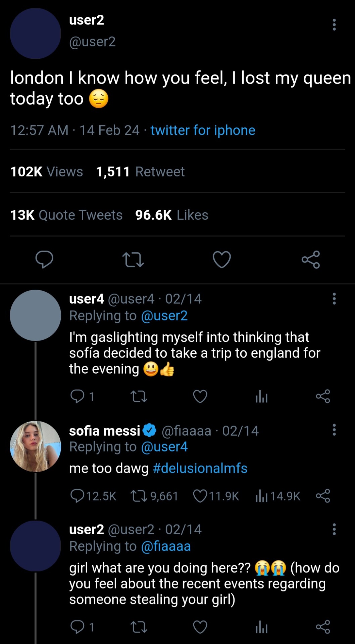Viewport: 355px width, 644px height.
Task: Share sofia messi's reply
Action: pos(323,496)
